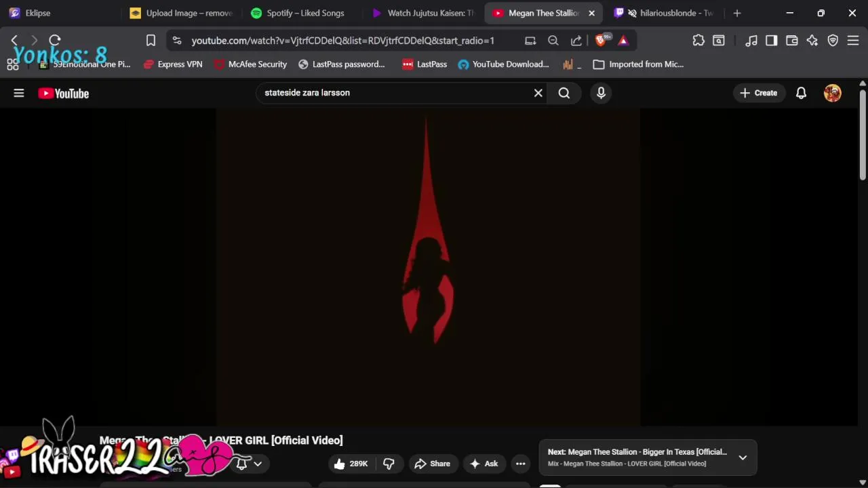This screenshot has height=488, width=868.
Task: Click the YouTube URL address field
Action: [x=342, y=41]
